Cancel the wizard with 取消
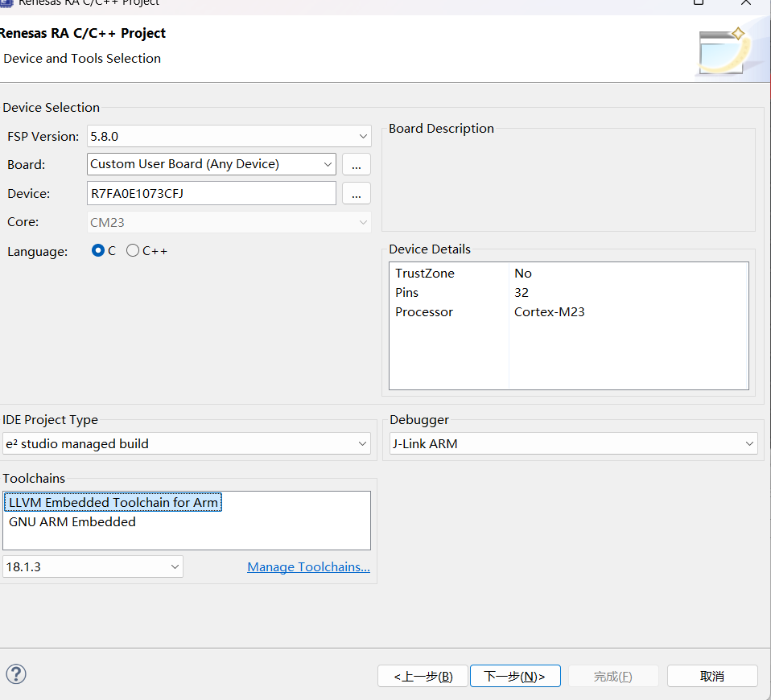The image size is (771, 700). click(x=712, y=677)
